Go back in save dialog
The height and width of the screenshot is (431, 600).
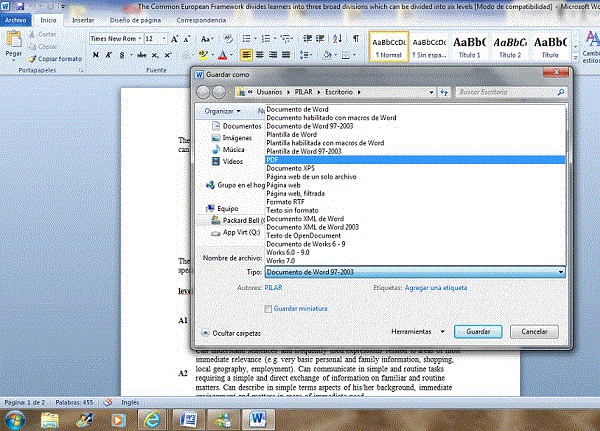click(203, 92)
